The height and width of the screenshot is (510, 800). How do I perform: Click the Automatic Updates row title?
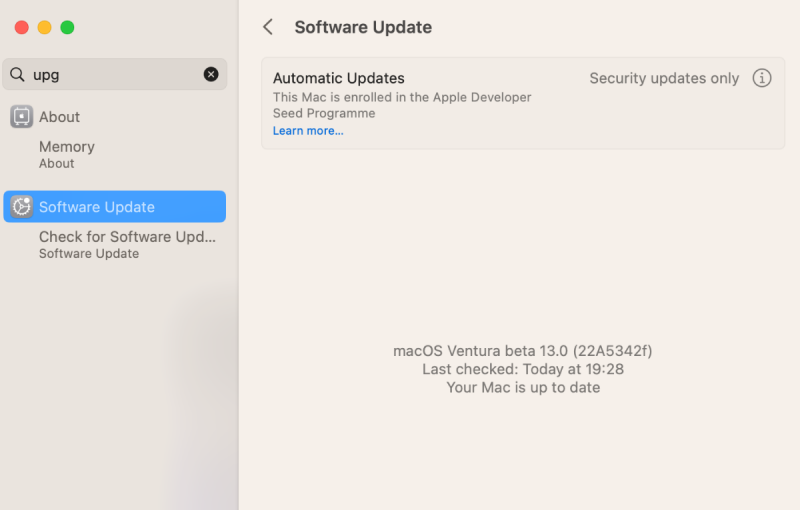pos(339,78)
